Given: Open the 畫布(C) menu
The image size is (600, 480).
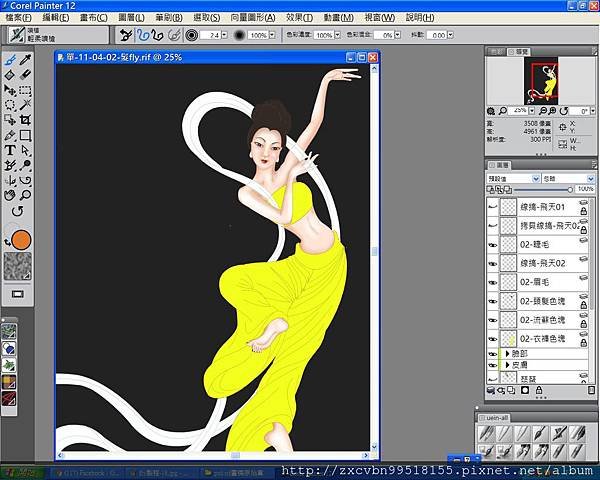Looking at the screenshot, I should click(x=93, y=18).
